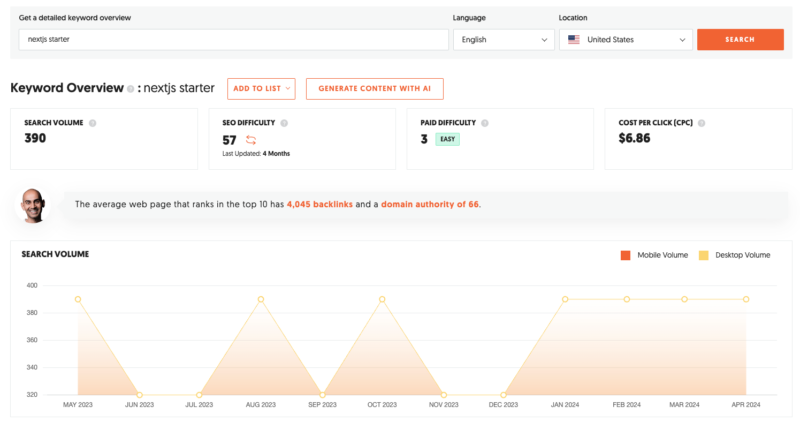Image resolution: width=800 pixels, height=422 pixels.
Task: Click the info icon beside Keyword Overview heading
Action: pos(131,89)
